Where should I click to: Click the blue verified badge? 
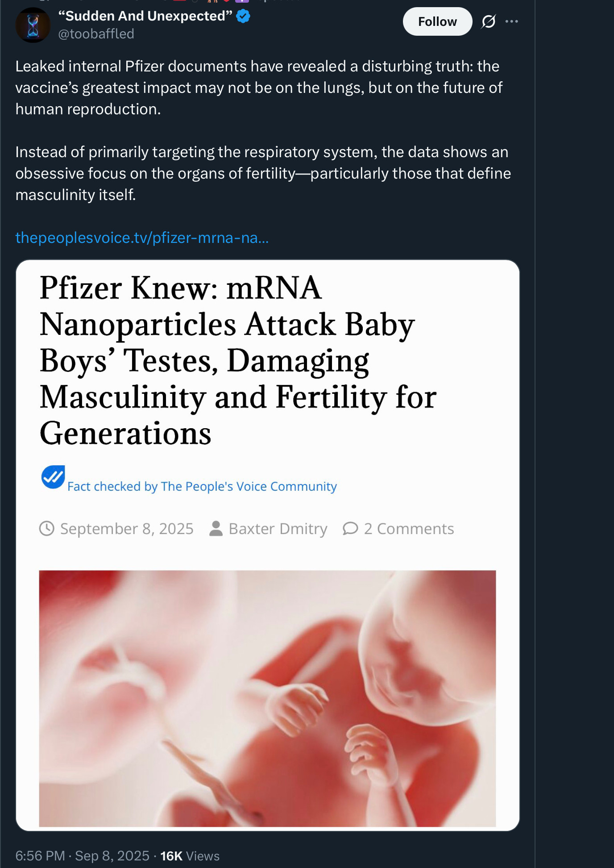tap(243, 17)
